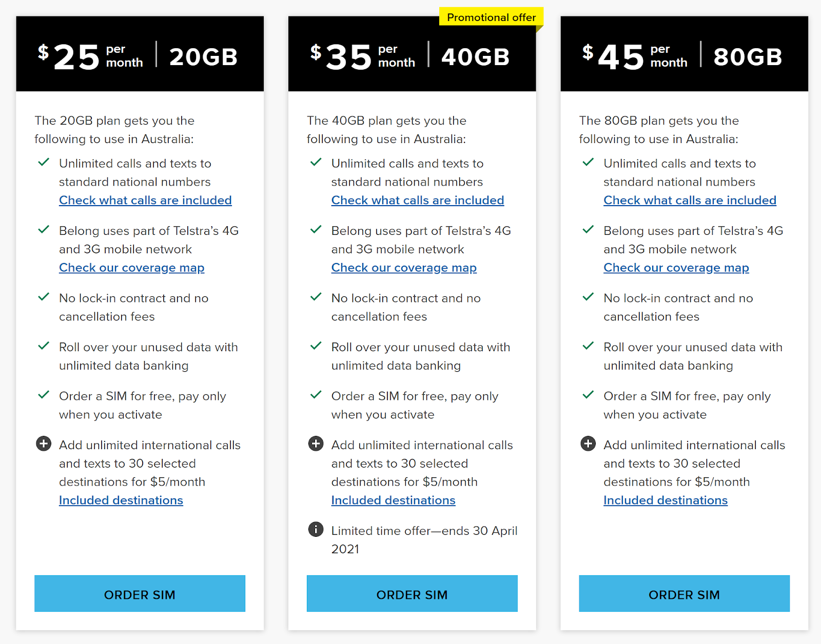Order the $45 80GB SIM
821x644 pixels.
pos(684,593)
